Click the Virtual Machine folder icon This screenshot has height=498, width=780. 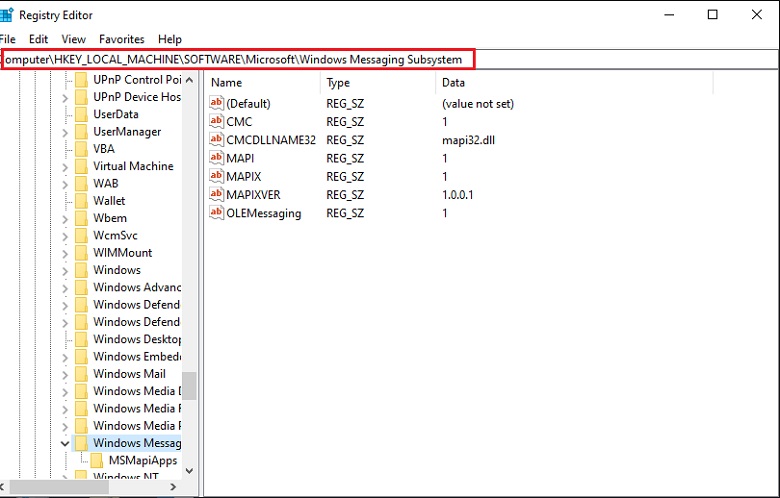click(x=81, y=166)
